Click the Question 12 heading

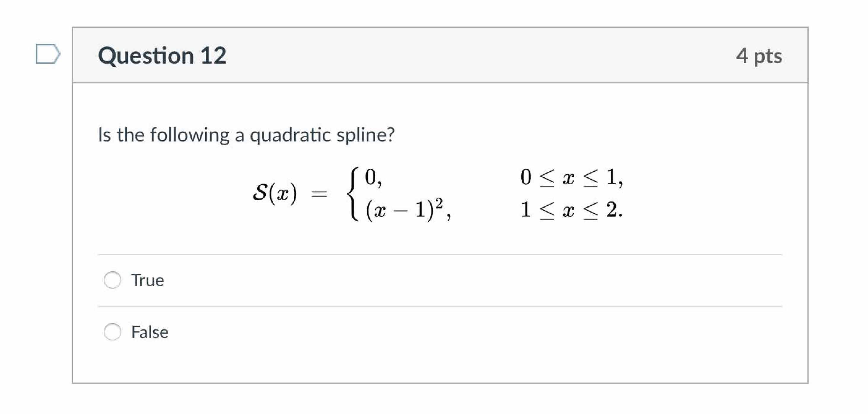pos(162,55)
